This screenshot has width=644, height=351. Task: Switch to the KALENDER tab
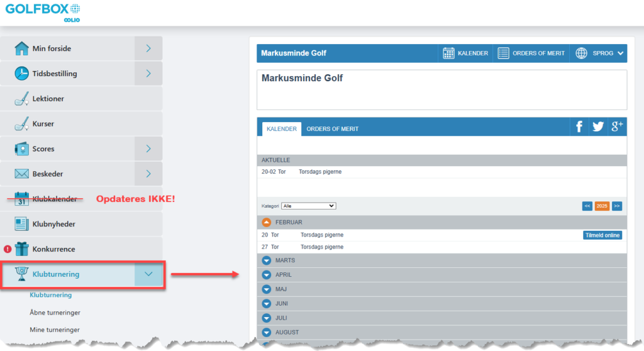click(282, 129)
